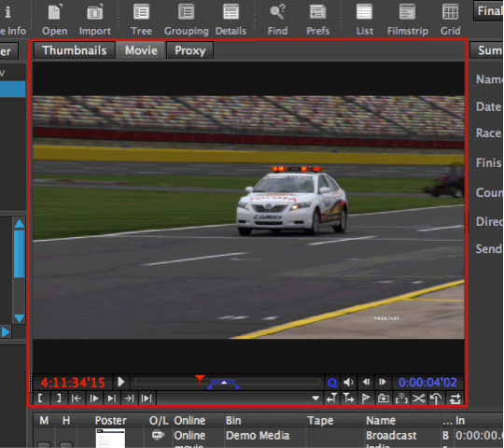Click the movie preview frame
This screenshot has width=504, height=448.
click(x=248, y=217)
